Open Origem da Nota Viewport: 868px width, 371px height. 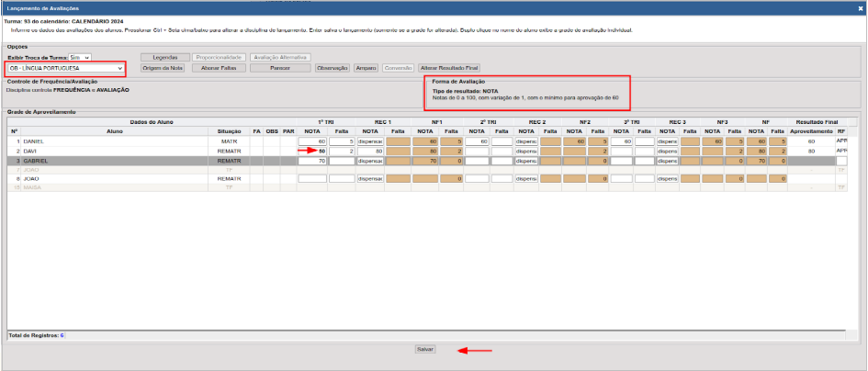[163, 68]
